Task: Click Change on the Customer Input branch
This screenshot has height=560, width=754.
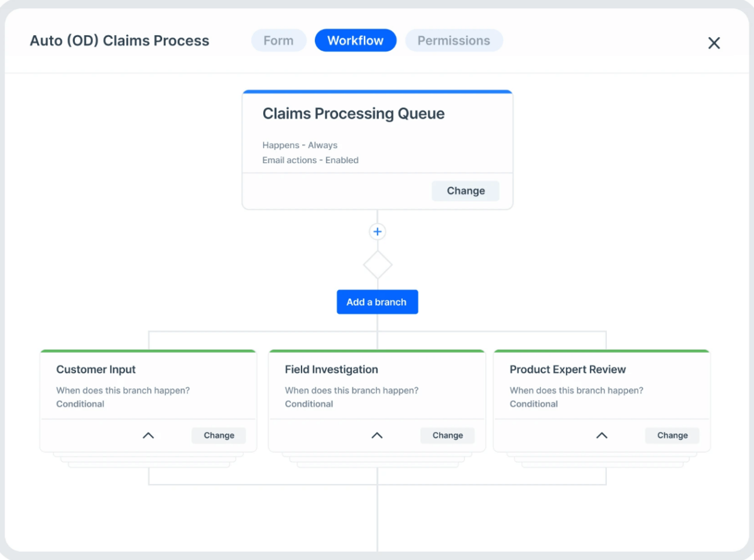Action: [x=218, y=435]
